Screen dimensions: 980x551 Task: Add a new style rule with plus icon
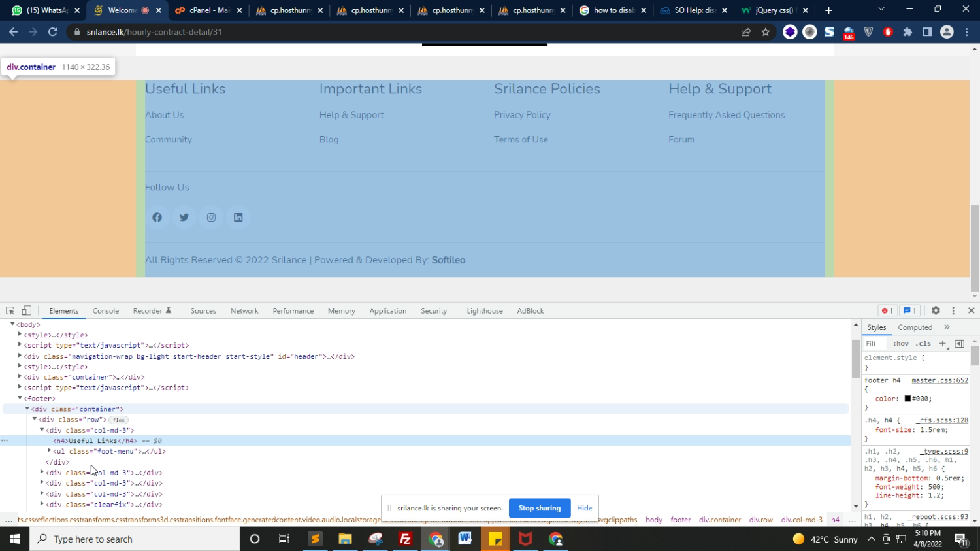point(942,344)
